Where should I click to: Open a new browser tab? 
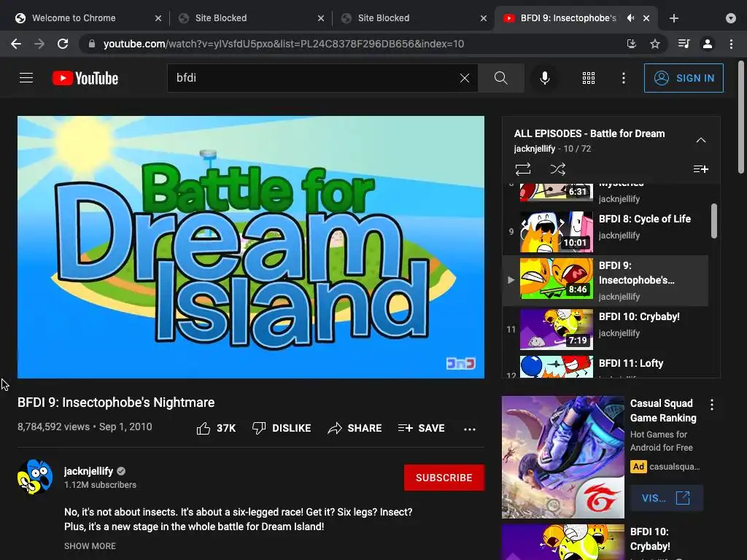(x=673, y=18)
